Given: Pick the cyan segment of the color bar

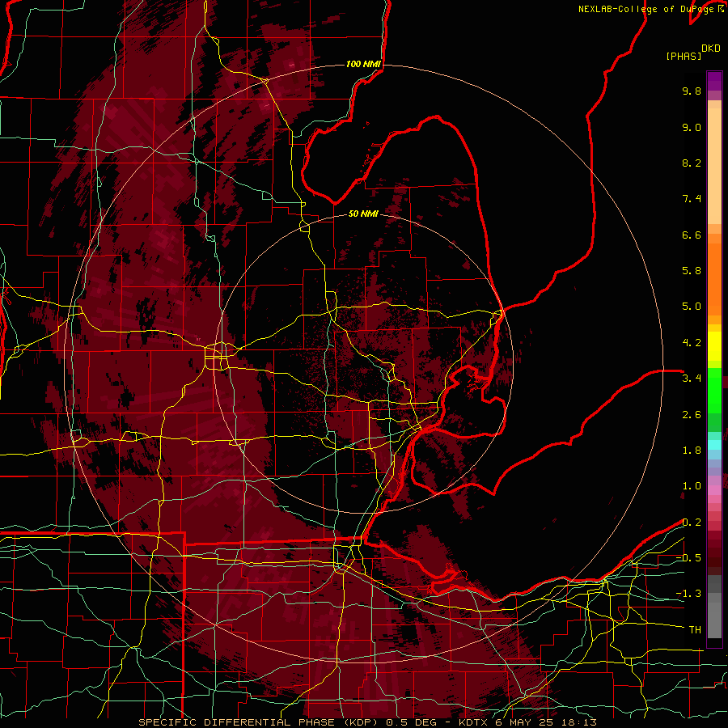Looking at the screenshot, I should pyautogui.click(x=714, y=445).
